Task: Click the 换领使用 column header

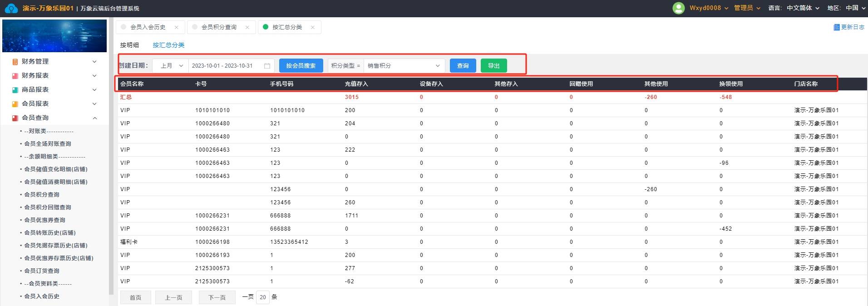Action: coord(731,84)
